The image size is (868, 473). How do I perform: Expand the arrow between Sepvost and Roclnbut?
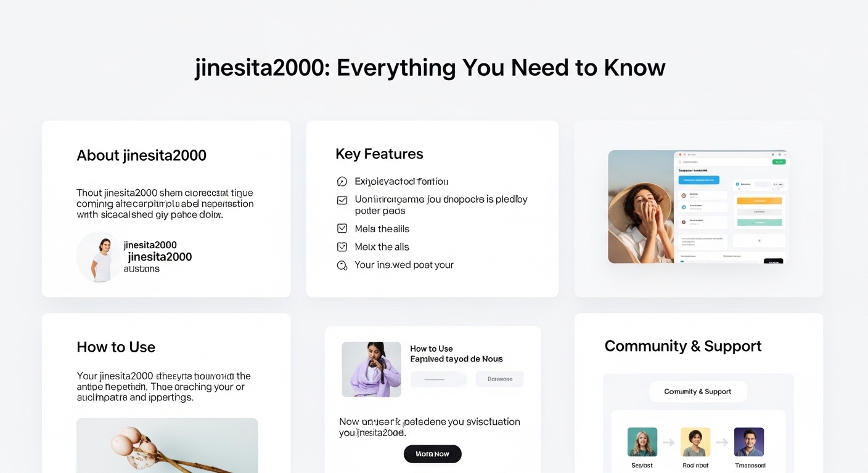pos(669,442)
